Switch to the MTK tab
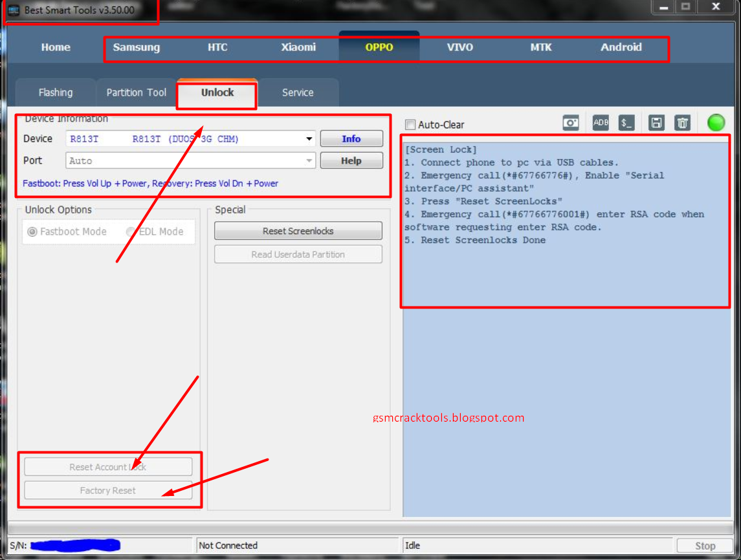 point(540,47)
